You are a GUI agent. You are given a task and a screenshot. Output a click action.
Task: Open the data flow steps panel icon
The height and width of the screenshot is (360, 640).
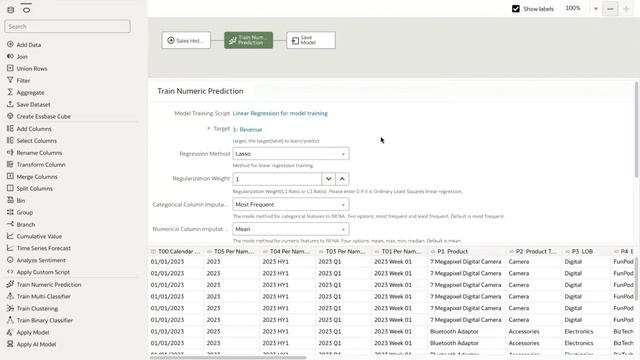pyautogui.click(x=26, y=9)
